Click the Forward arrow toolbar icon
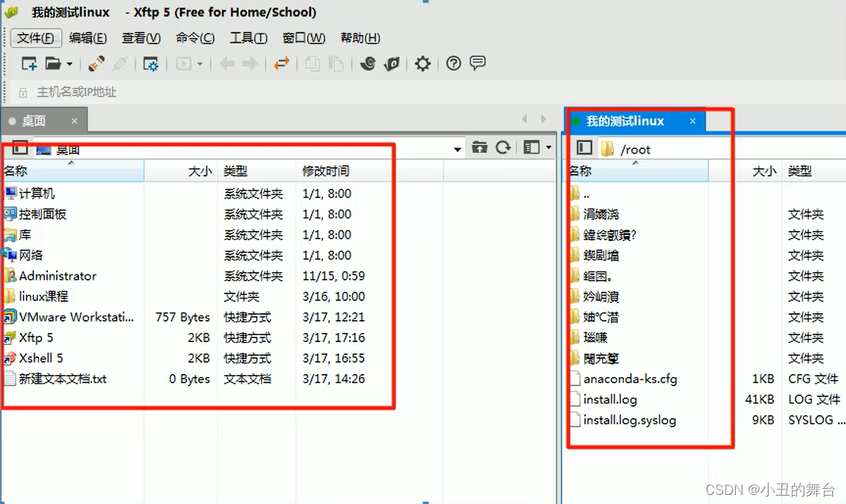 point(250,64)
